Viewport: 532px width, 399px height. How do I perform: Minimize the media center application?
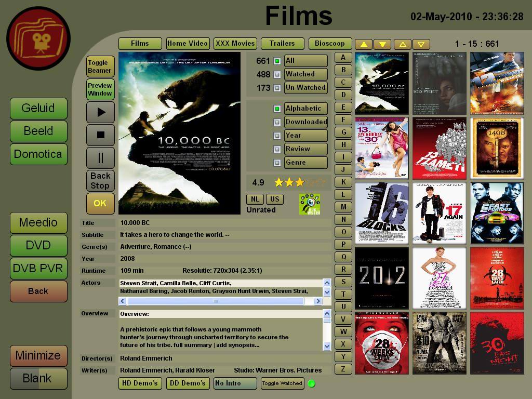click(x=38, y=356)
